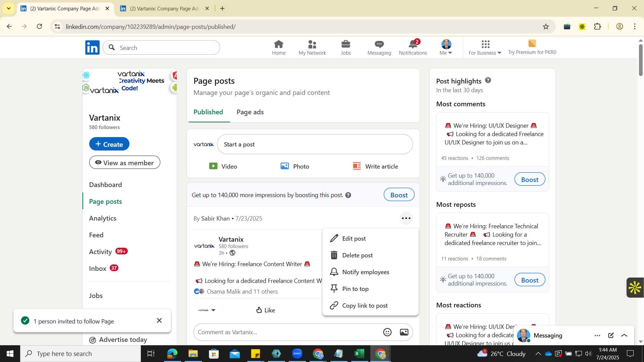
Task: Choose Delete post in the menu
Action: (370, 255)
